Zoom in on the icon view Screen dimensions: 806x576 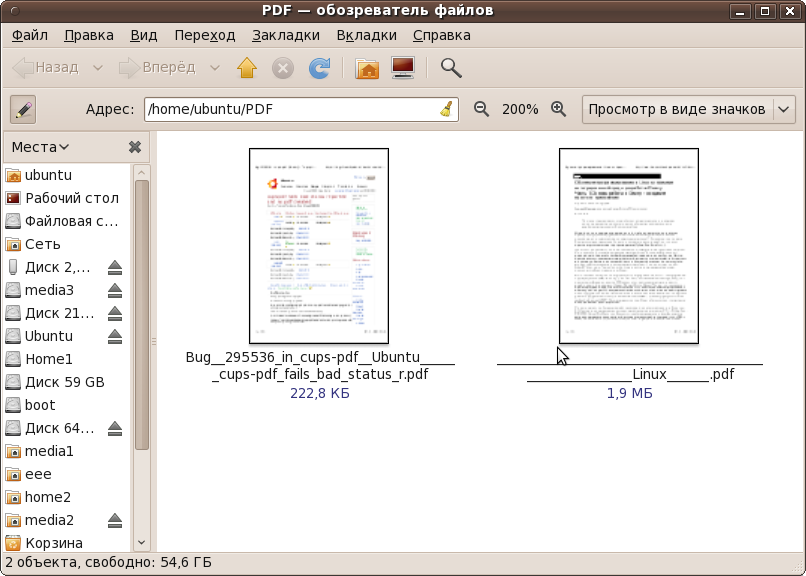558,109
